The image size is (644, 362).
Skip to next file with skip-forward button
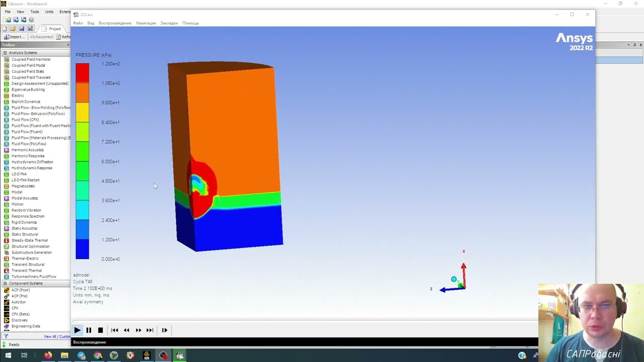(x=150, y=330)
